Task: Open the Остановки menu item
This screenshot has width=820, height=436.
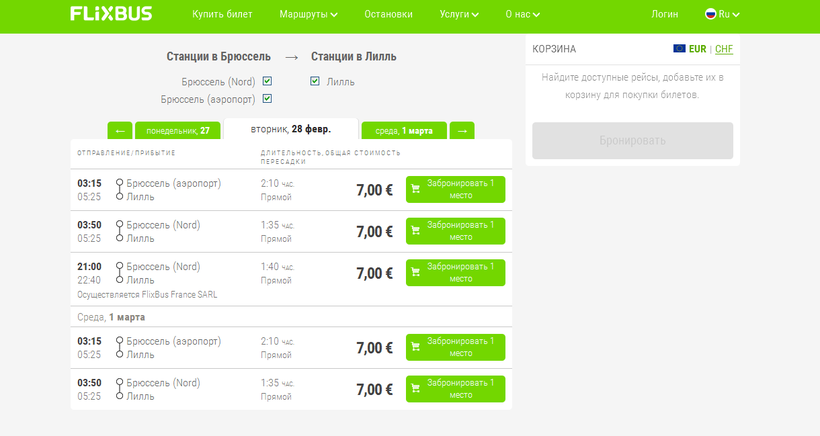Action: coord(389,15)
